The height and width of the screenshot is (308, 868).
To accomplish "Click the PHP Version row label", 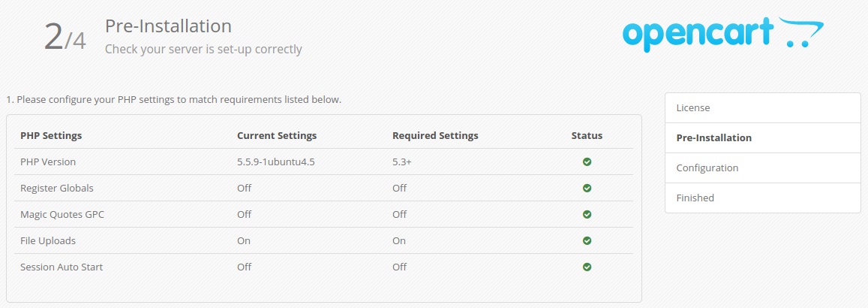I will [x=48, y=162].
